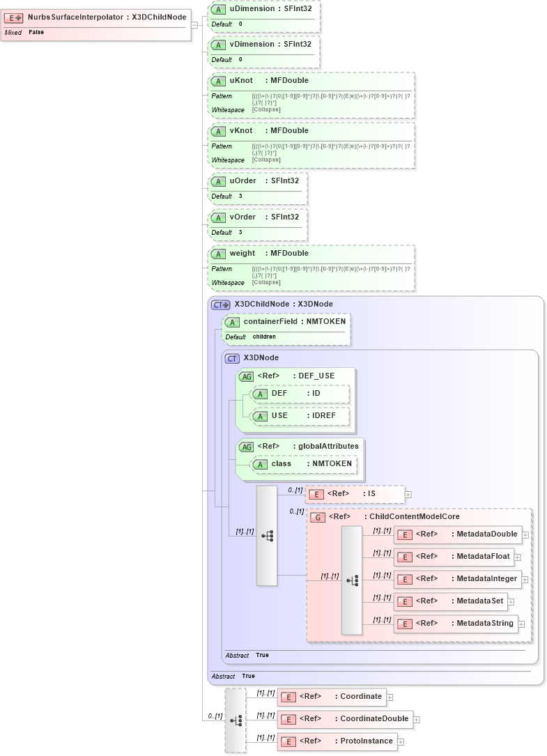The image size is (547, 756).
Task: Select the 'vOrder : SFInt32' label
Action: click(x=264, y=217)
